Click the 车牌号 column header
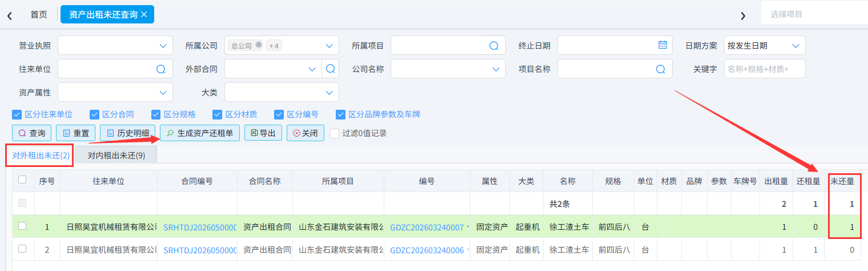The height and width of the screenshot is (271, 868). coord(745,181)
